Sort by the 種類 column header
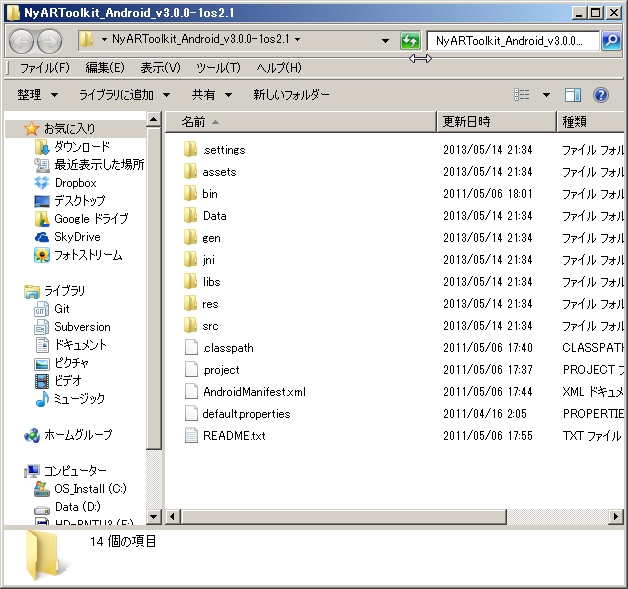628x589 pixels. (591, 122)
